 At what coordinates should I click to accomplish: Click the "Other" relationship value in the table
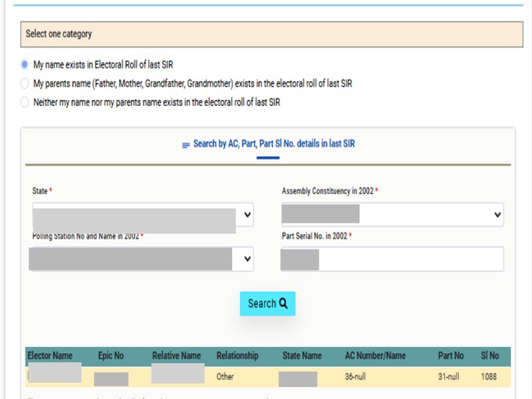[x=225, y=377]
